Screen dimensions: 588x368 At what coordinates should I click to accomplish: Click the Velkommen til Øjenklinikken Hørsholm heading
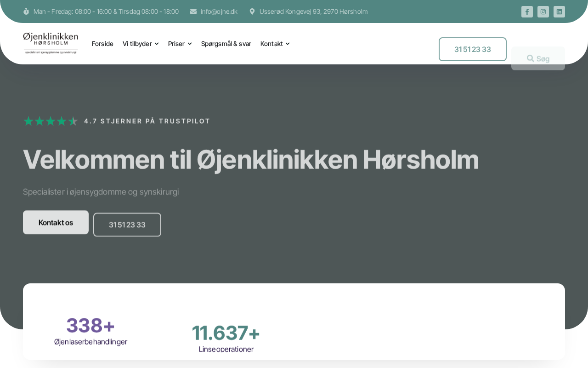coord(251,160)
